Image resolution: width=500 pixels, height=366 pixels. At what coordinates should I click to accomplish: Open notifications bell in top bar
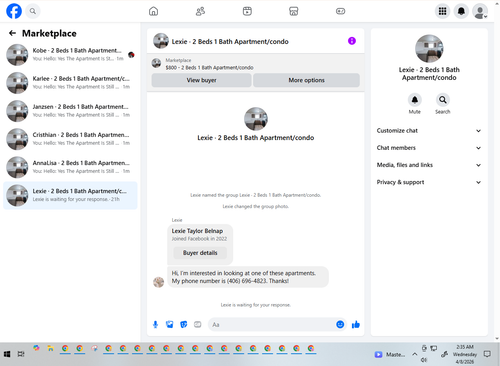click(x=461, y=11)
